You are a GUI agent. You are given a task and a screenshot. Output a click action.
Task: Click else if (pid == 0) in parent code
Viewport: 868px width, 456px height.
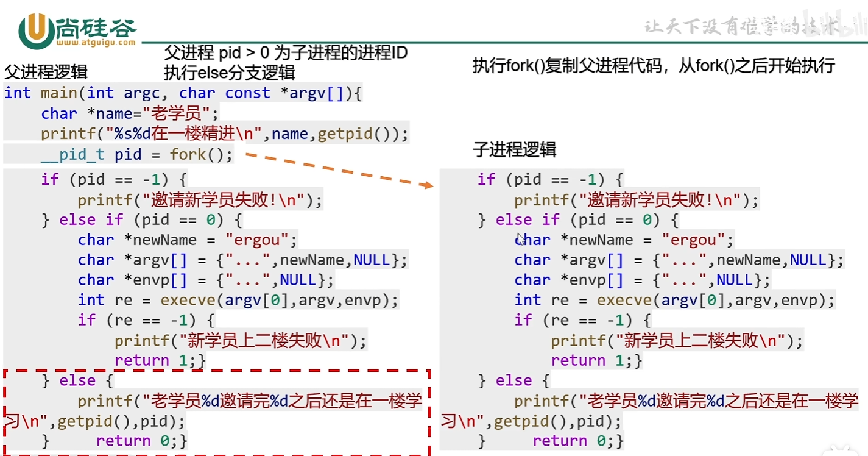[142, 219]
